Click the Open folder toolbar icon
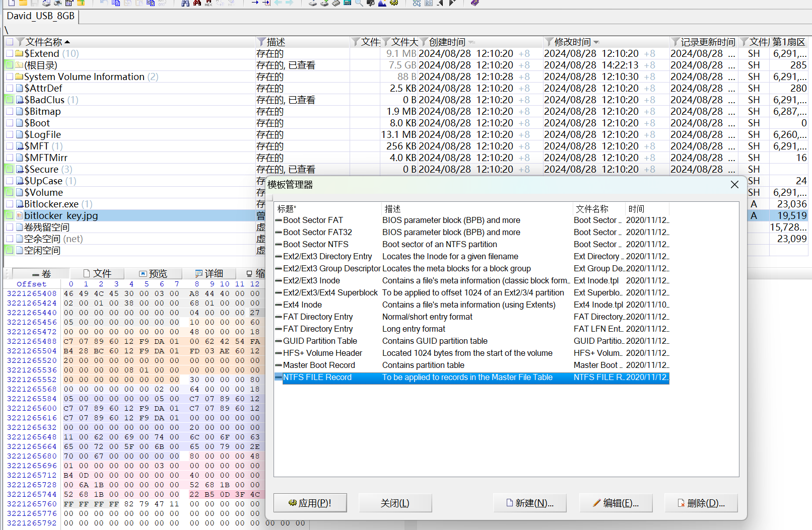 tap(23, 3)
